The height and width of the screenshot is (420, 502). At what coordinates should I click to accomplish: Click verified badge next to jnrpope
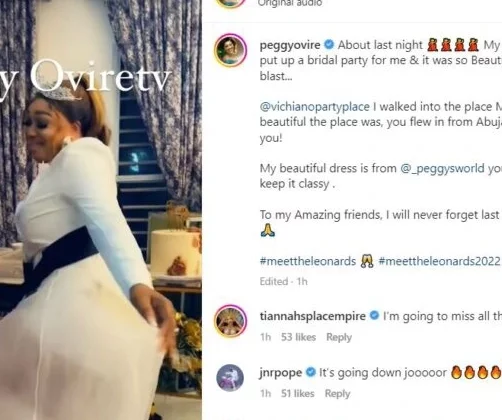(311, 372)
